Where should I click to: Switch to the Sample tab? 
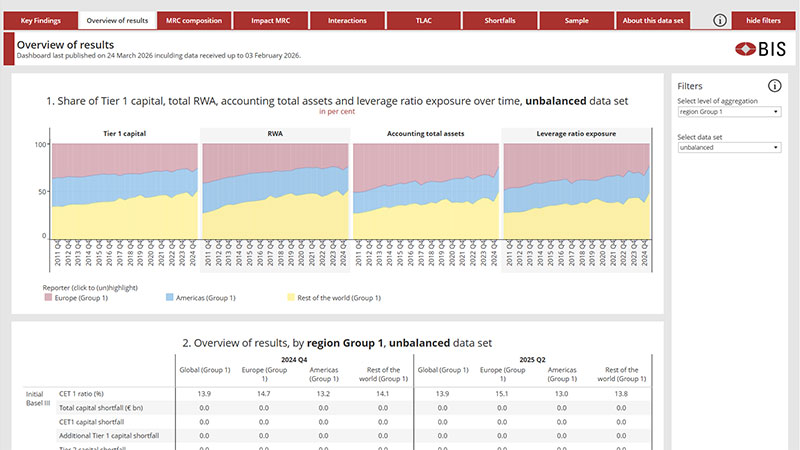577,20
